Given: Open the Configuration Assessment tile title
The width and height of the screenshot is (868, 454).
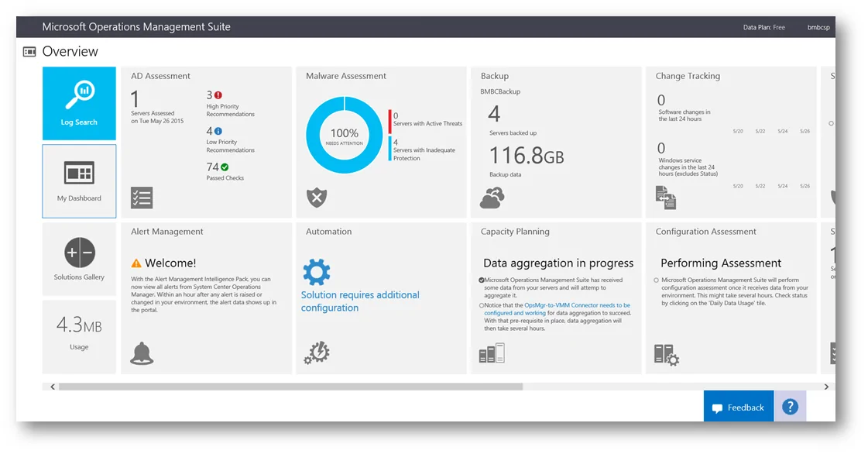Looking at the screenshot, I should click(x=706, y=232).
